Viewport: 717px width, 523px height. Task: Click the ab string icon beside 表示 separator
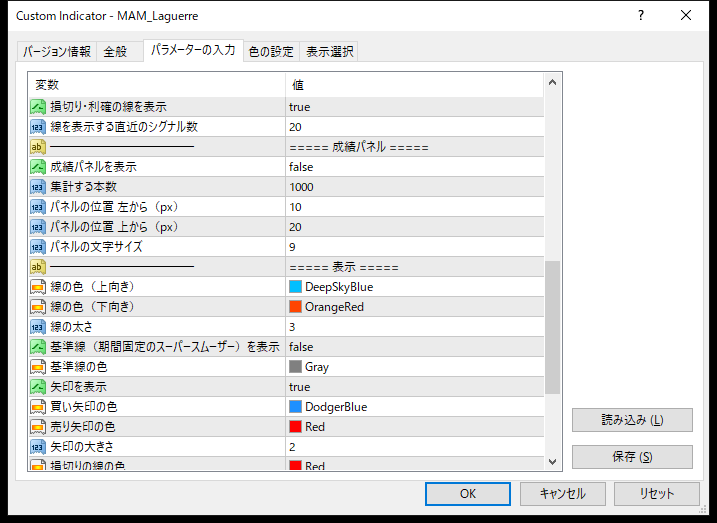tap(38, 267)
